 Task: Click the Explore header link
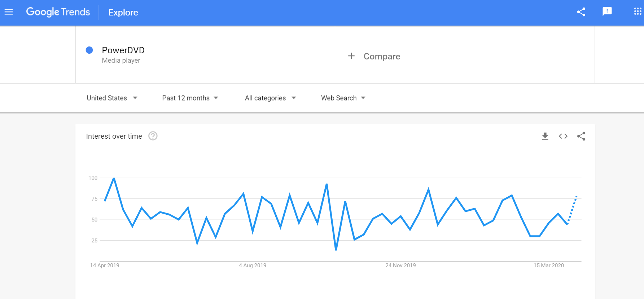click(x=123, y=12)
